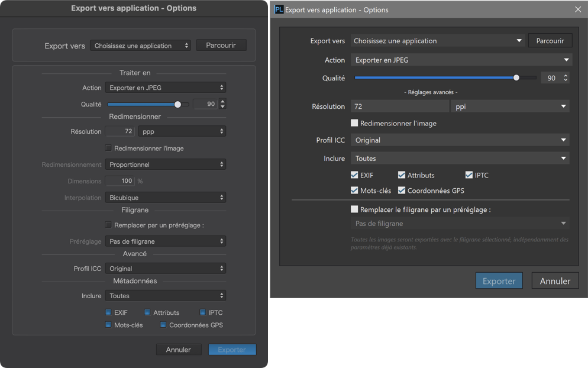This screenshot has width=588, height=368.
Task: Check Remplacer le filigrane par un préréglage
Action: pos(354,209)
